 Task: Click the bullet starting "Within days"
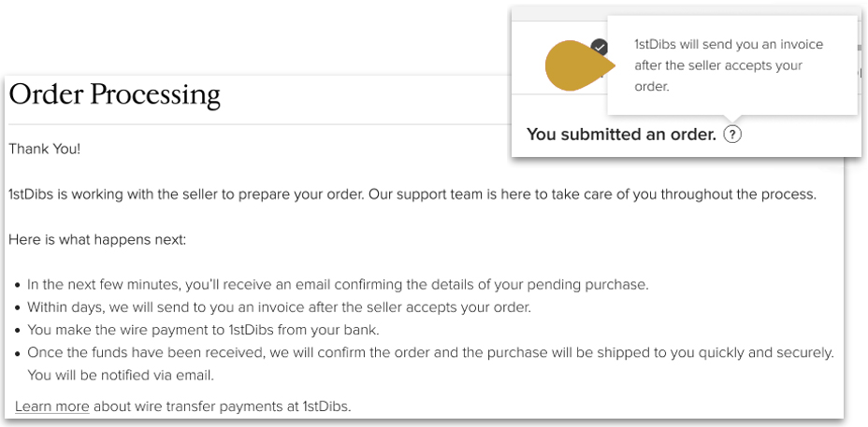(279, 307)
